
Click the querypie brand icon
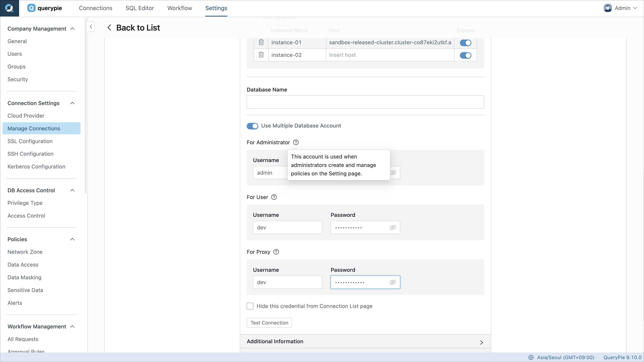tap(31, 8)
